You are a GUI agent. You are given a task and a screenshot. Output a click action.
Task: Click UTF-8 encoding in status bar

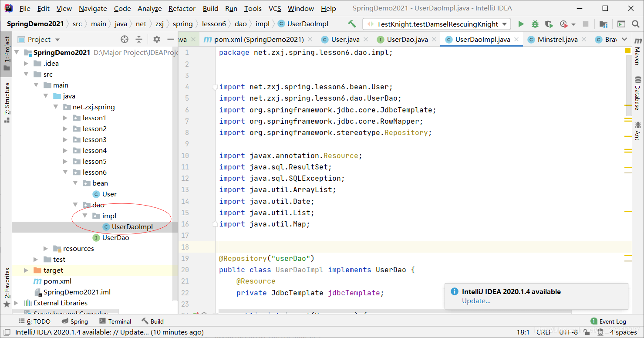point(568,332)
